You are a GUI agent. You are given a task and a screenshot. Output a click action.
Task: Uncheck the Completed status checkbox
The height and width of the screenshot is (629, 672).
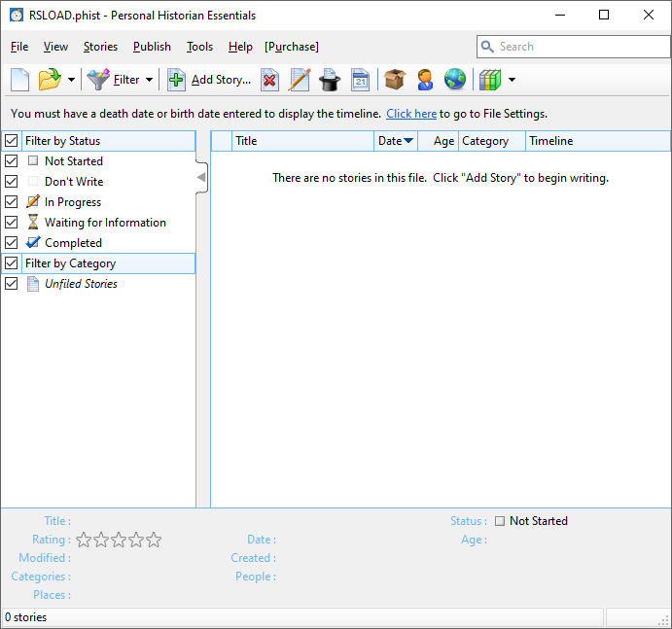click(x=11, y=242)
